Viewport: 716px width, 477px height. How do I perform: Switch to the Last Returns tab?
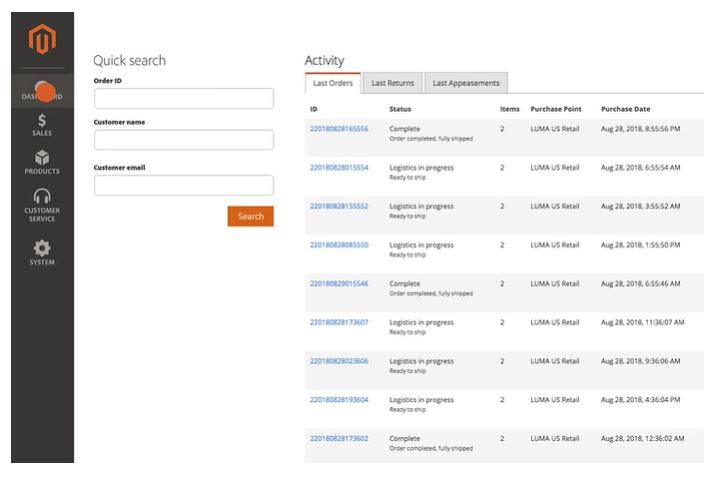(x=393, y=83)
